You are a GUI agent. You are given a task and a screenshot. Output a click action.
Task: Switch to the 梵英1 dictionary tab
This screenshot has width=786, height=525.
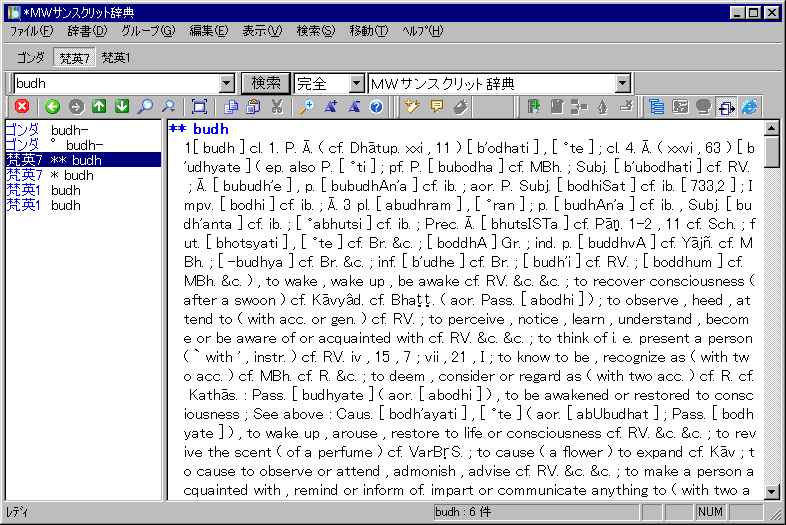pos(116,58)
